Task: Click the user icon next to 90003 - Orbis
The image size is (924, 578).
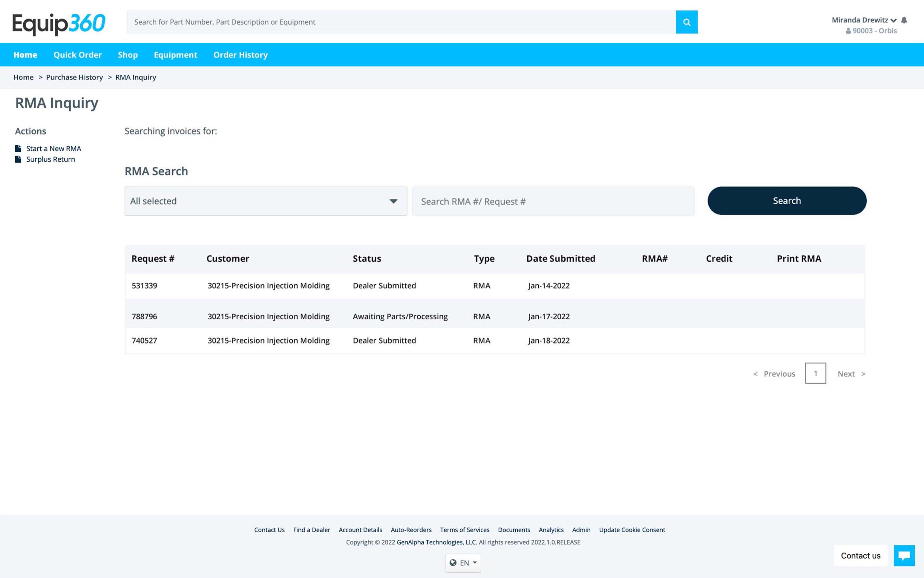Action: [848, 31]
